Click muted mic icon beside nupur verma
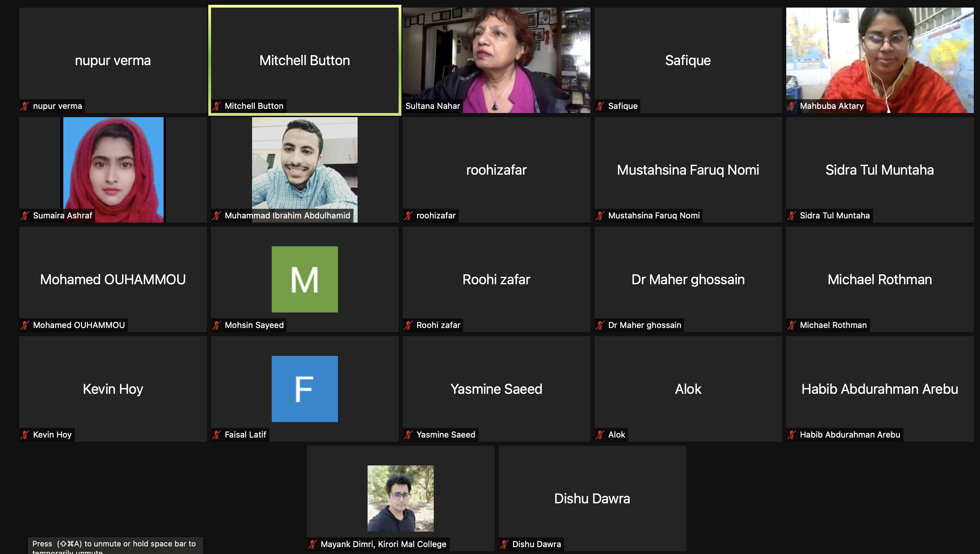980x554 pixels. [25, 106]
